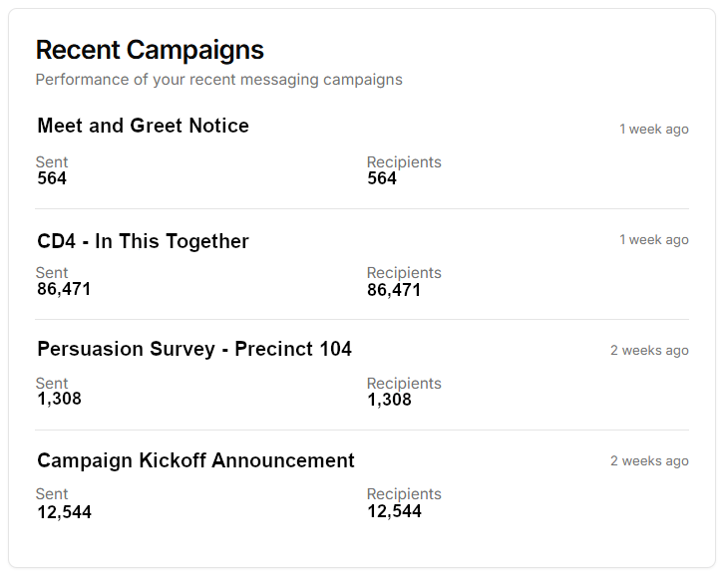Screen dimensions: 728x579
Task: Click the Recent Campaigns heading
Action: coord(150,50)
